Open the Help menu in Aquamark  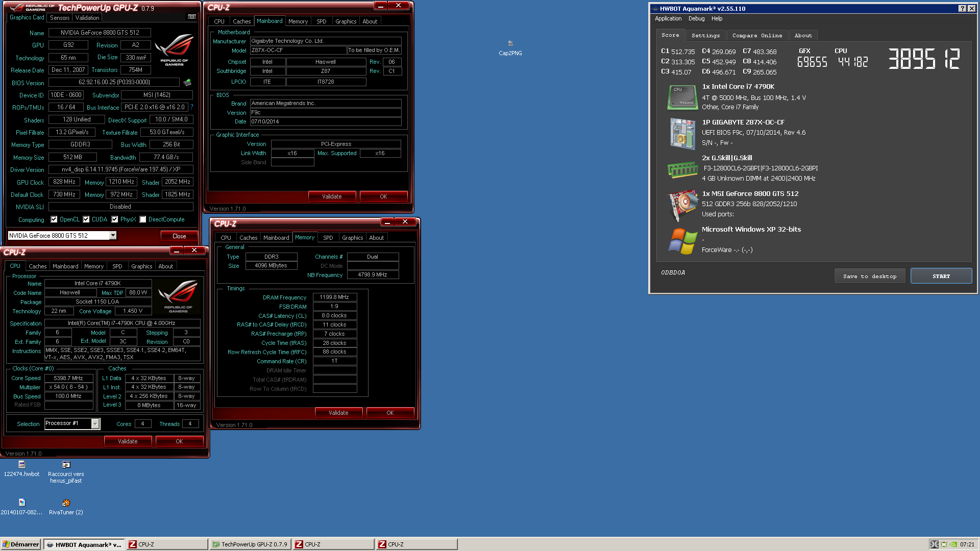pos(717,18)
